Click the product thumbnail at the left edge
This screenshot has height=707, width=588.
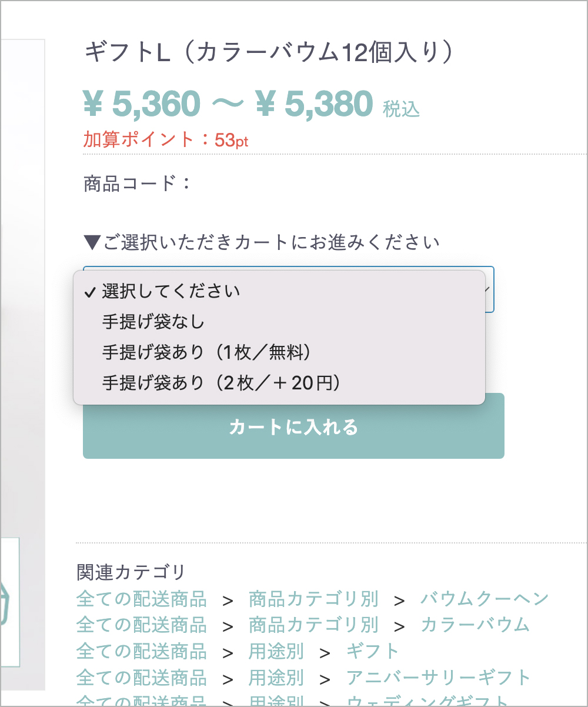click(10, 601)
